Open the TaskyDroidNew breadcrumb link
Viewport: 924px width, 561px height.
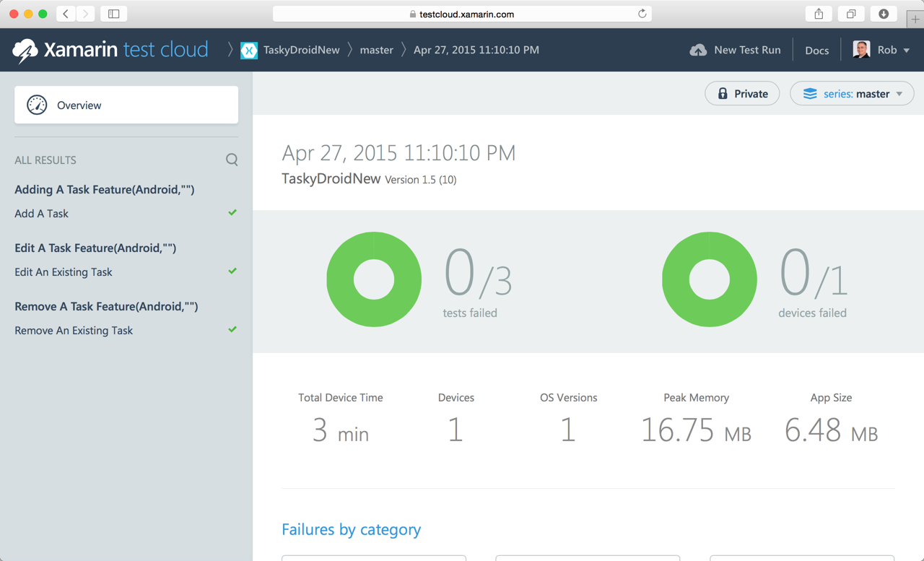click(x=302, y=50)
